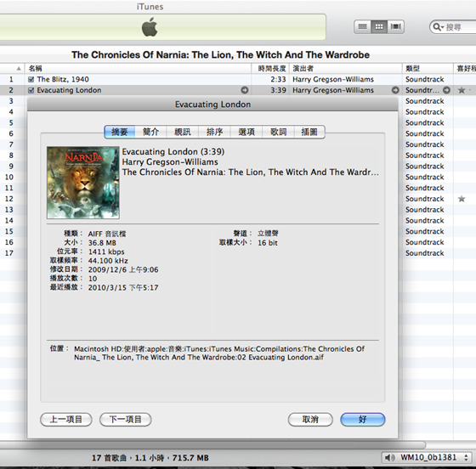Click arrow icon beside Harry Gregson-Williams in row 2
476x469 pixels.
tap(395, 90)
